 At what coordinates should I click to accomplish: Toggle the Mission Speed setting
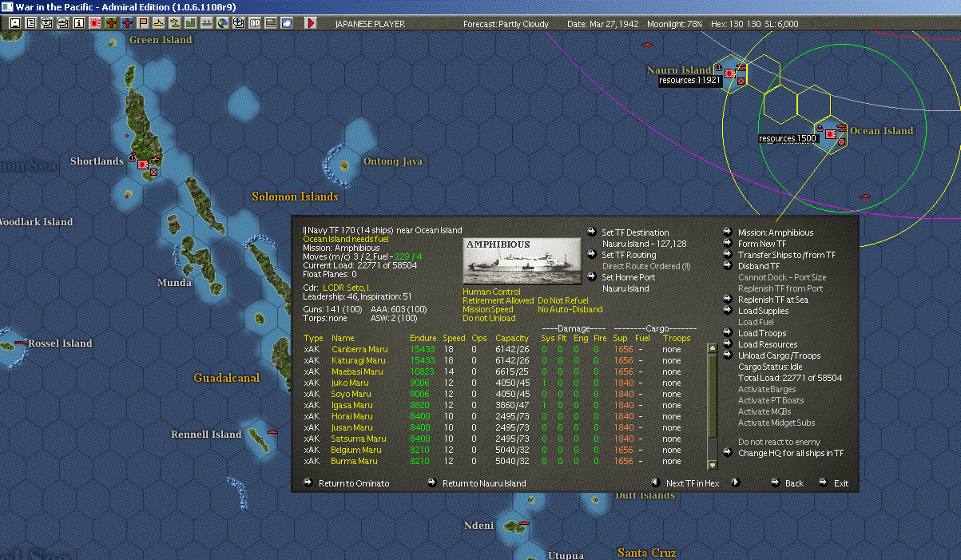click(x=487, y=309)
